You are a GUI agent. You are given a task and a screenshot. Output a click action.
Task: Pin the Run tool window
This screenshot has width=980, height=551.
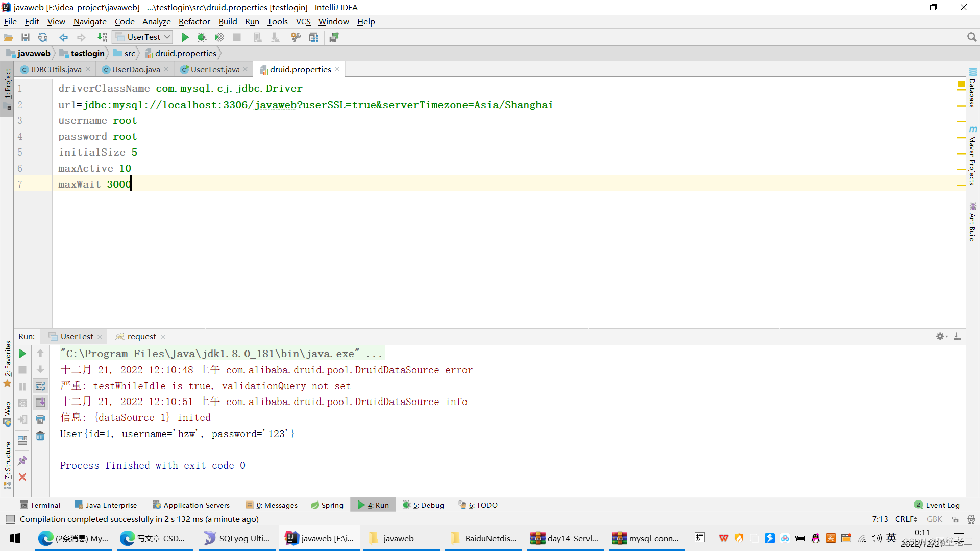pyautogui.click(x=22, y=460)
